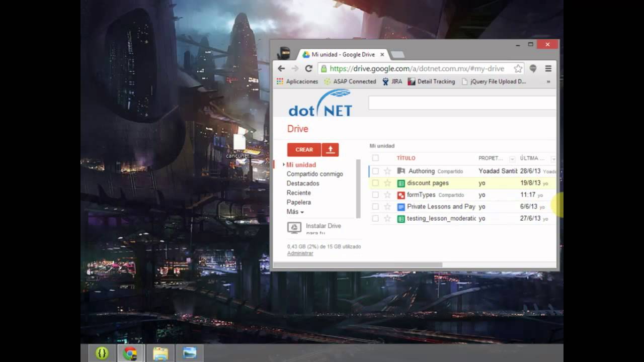Expand the Más dropdown in sidebar

tap(295, 212)
